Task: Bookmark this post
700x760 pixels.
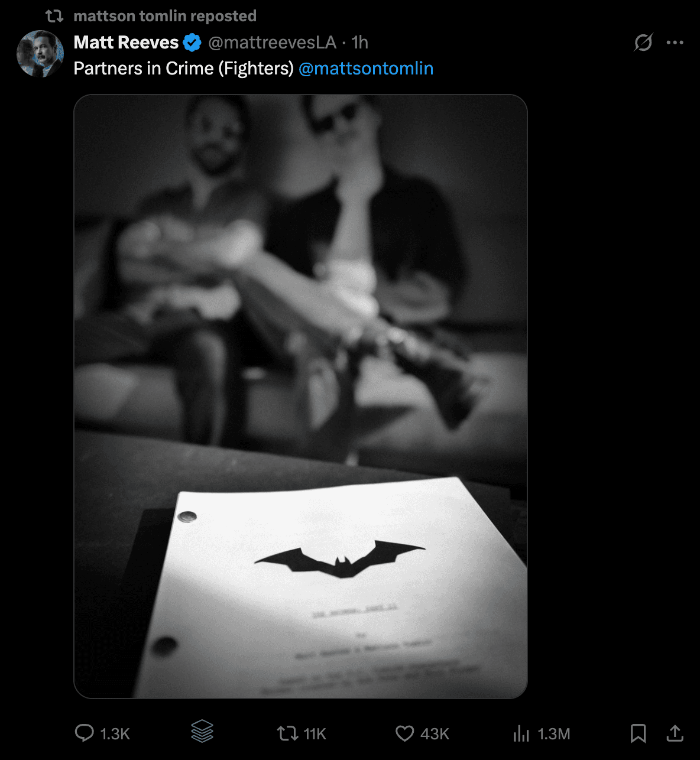Action: (638, 733)
